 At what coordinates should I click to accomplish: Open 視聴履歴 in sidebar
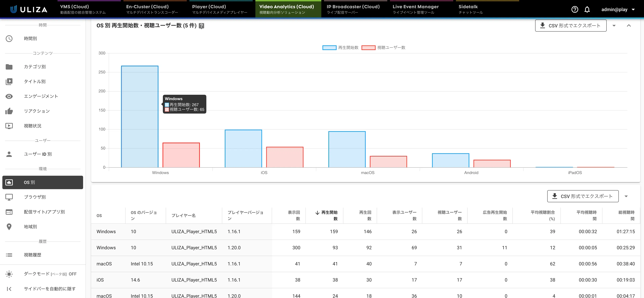(43, 255)
